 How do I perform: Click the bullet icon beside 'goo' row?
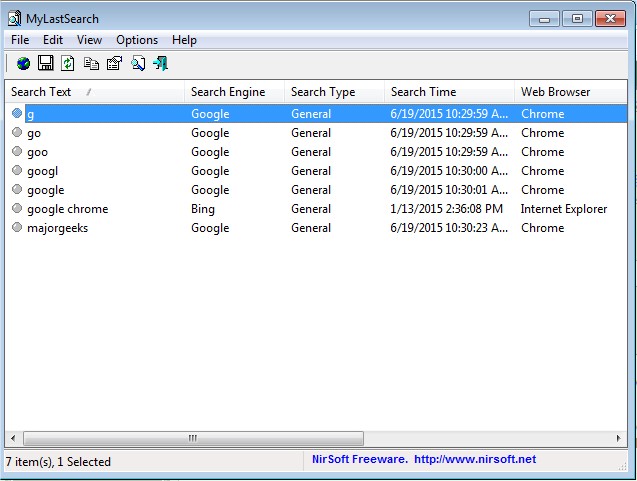[x=17, y=151]
